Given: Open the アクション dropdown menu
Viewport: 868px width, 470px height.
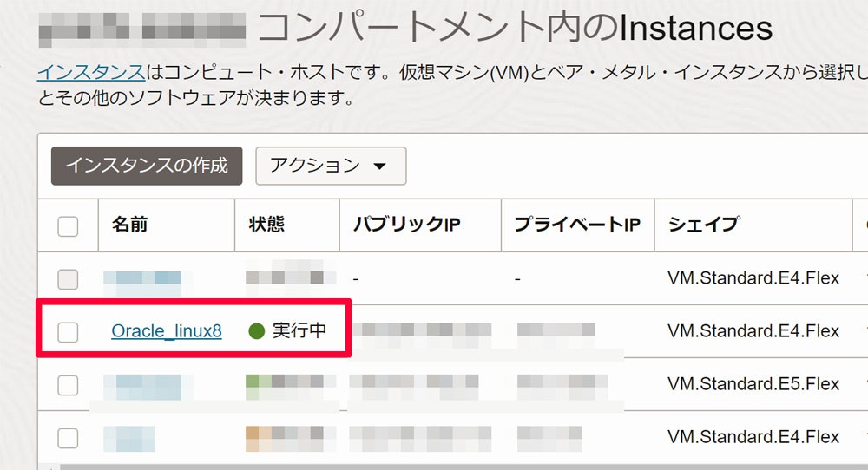Looking at the screenshot, I should [x=331, y=166].
